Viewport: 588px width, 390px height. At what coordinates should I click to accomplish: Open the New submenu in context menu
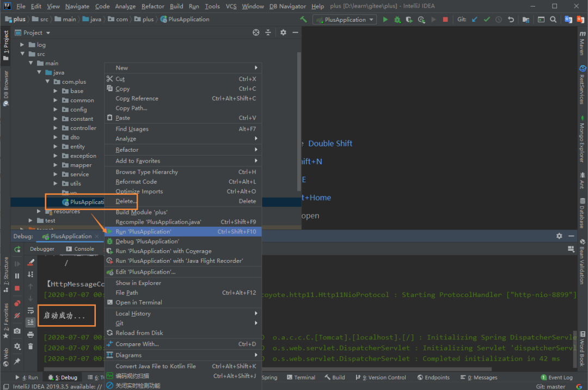(x=183, y=68)
